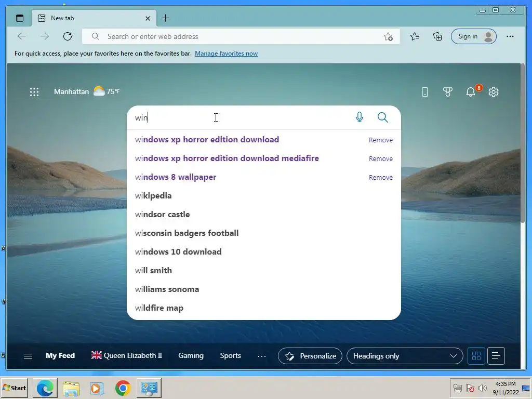Image resolution: width=532 pixels, height=399 pixels.
Task: Open the 4:35 PM taskbar clock
Action: pyautogui.click(x=506, y=388)
